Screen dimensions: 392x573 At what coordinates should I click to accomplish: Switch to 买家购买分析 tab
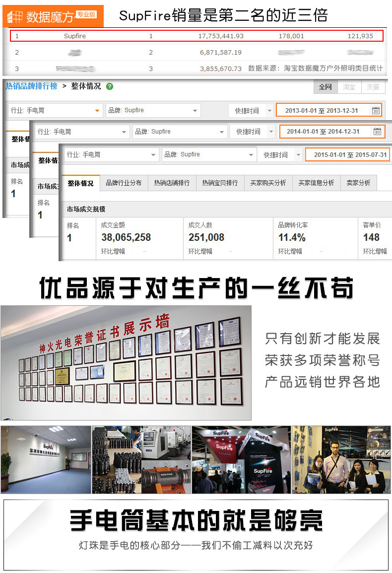click(x=268, y=183)
